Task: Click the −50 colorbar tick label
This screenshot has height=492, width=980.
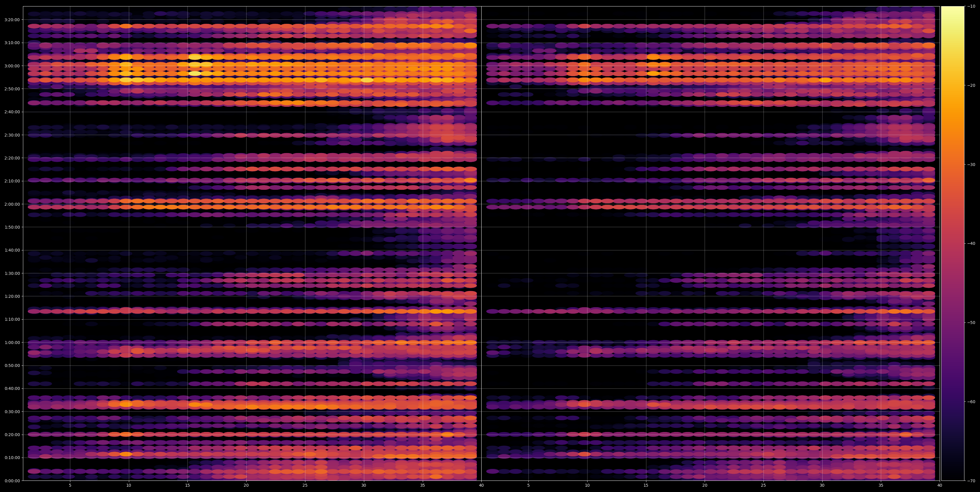Action: [x=971, y=323]
